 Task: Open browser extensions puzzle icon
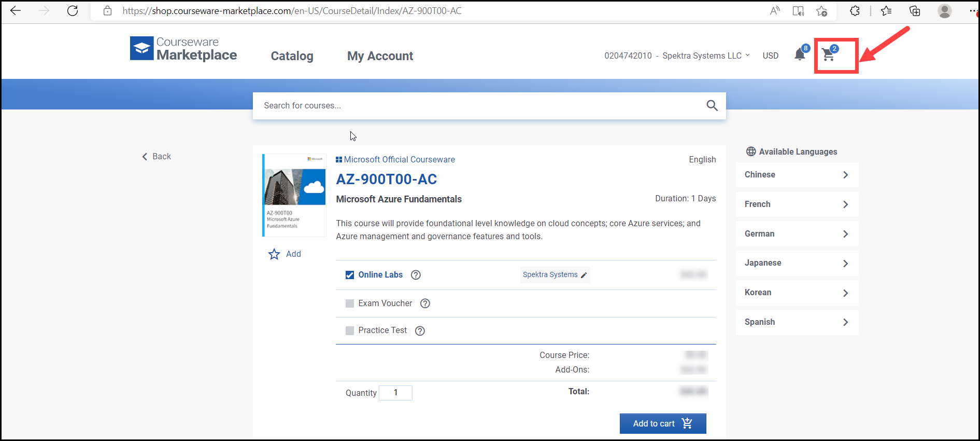click(x=855, y=11)
